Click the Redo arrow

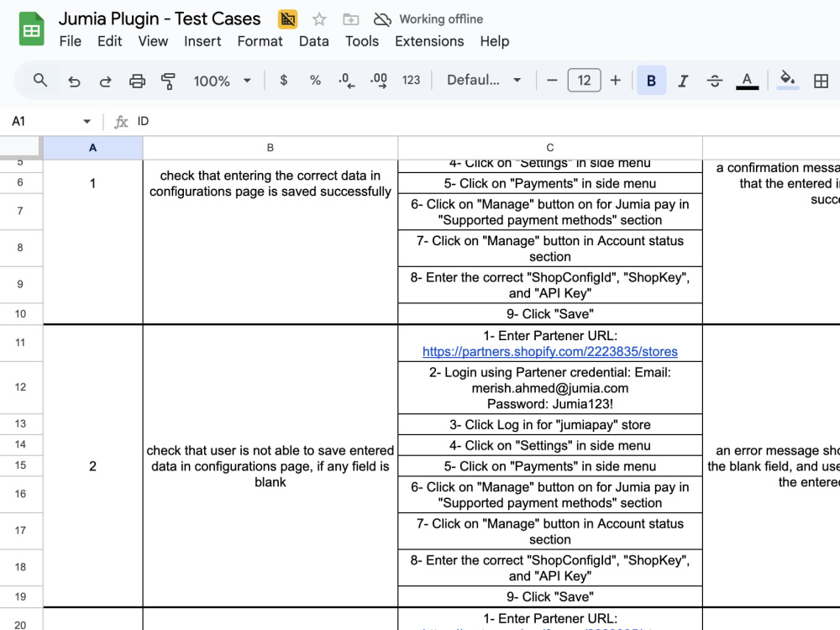click(106, 81)
